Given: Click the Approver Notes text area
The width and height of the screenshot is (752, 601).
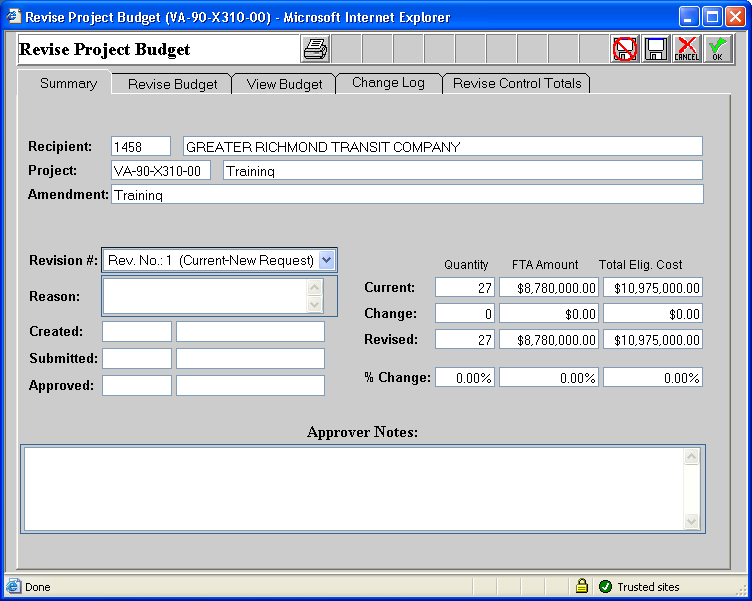Looking at the screenshot, I should point(354,489).
